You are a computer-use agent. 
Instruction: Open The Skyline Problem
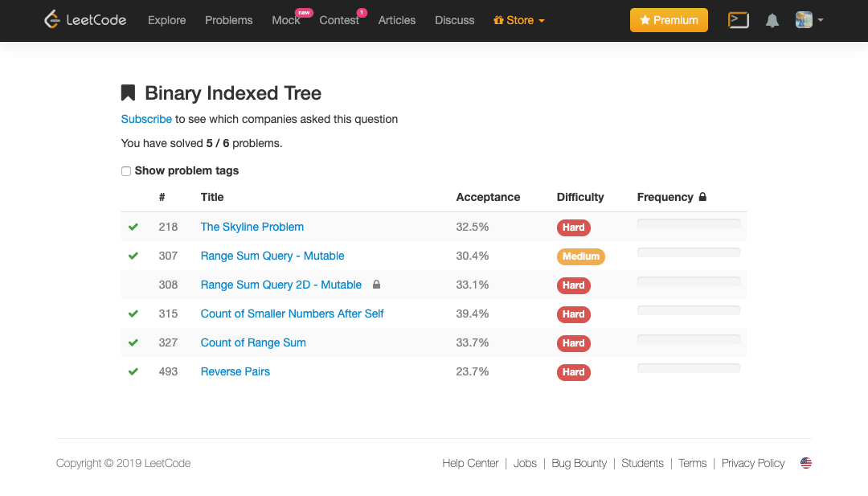252,227
